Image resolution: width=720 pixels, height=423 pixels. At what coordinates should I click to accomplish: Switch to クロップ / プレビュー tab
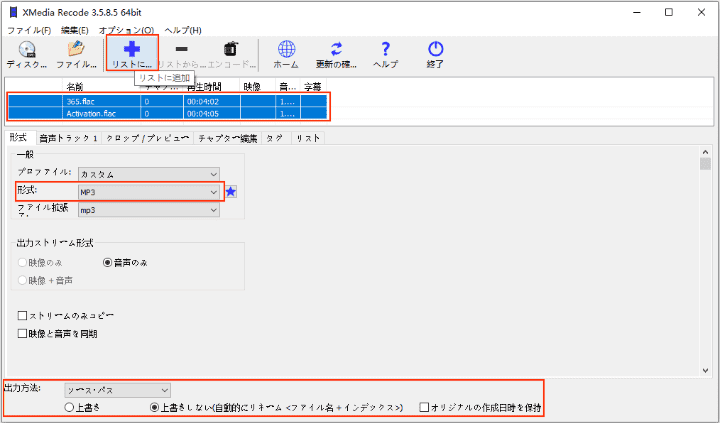click(147, 138)
